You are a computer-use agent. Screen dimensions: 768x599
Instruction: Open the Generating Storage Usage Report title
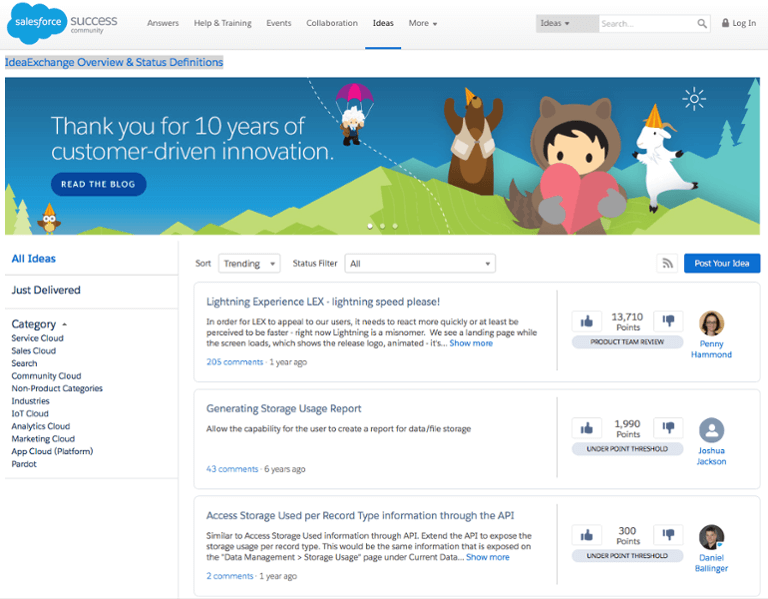284,408
